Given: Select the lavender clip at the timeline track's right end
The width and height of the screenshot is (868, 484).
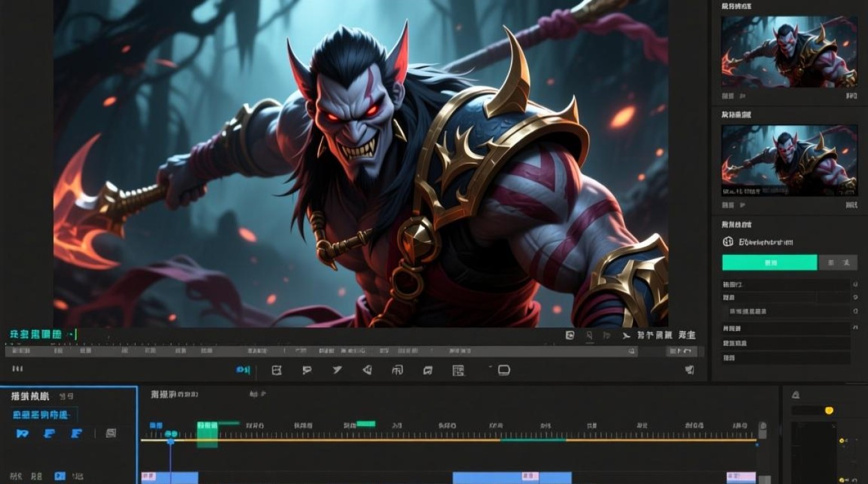Looking at the screenshot, I should click(741, 478).
